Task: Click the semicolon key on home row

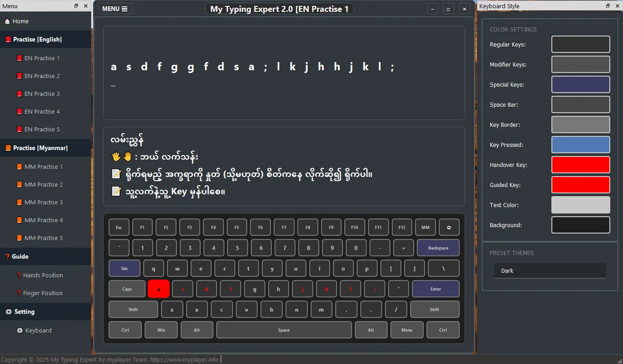Action: (x=375, y=289)
